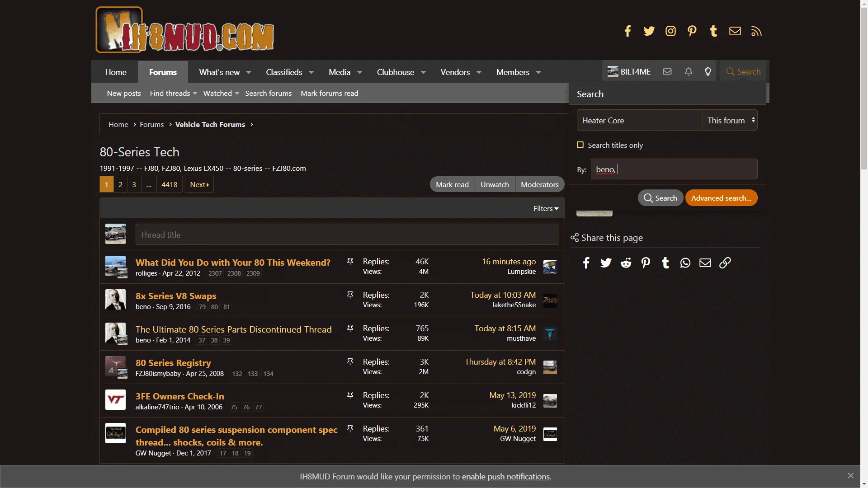
Task: Share page on Tumblr icon
Action: pos(665,263)
